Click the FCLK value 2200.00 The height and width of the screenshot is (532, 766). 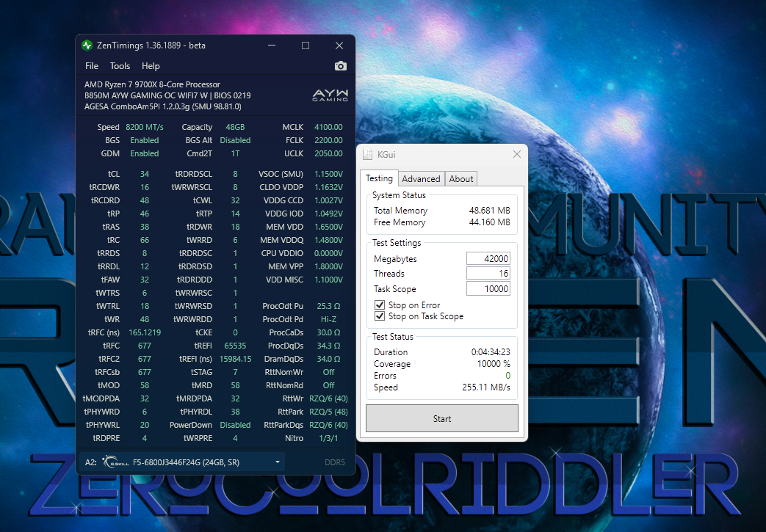328,140
